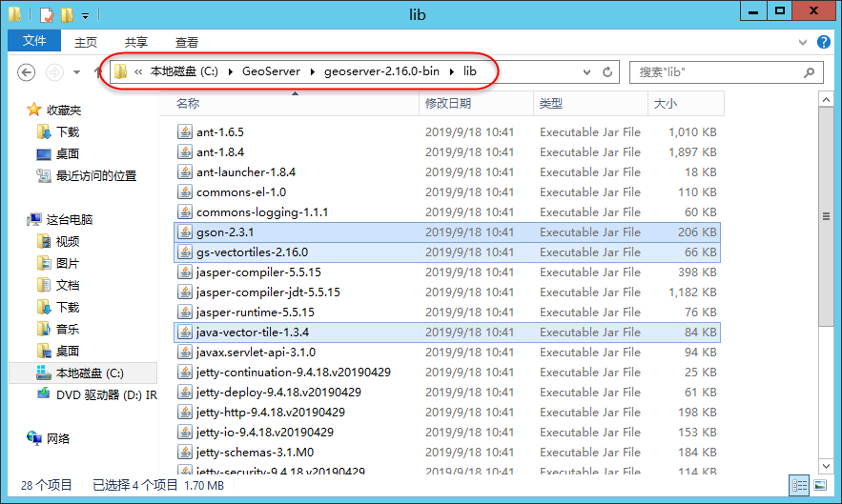Click the jar icon of javax.servlet-api-3.1.0
This screenshot has height=504, width=842.
(x=185, y=353)
